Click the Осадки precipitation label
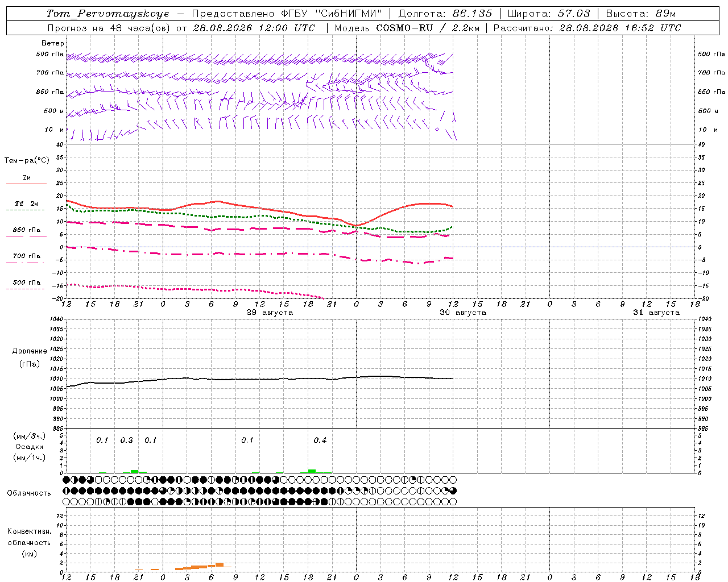 pos(30,447)
